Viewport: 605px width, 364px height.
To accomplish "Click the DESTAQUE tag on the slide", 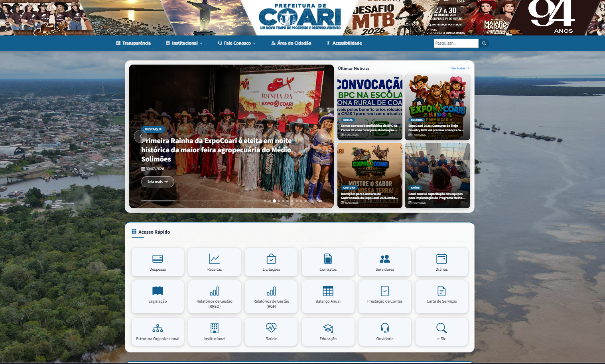I will 153,129.
